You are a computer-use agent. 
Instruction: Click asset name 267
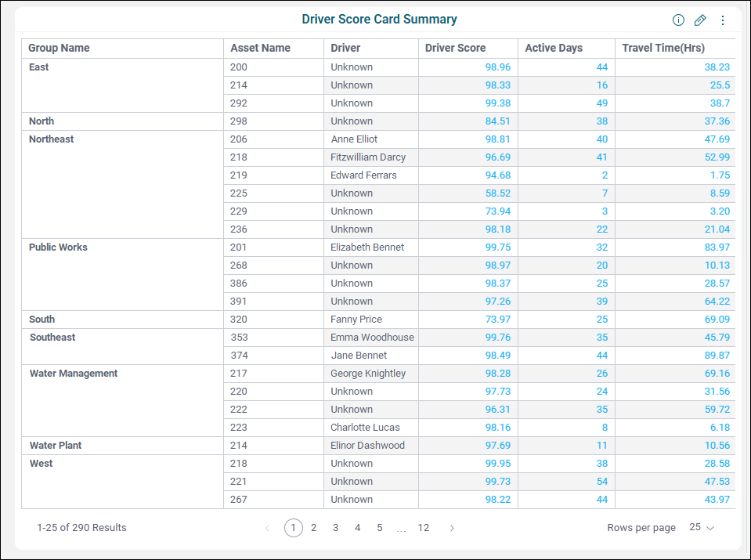click(x=239, y=500)
